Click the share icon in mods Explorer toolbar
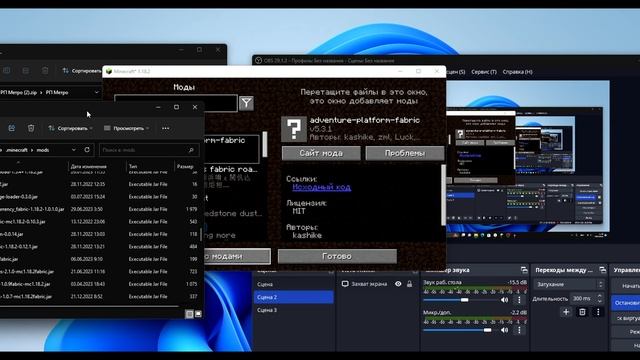Viewport: 640px width, 360px height. [x=11, y=128]
